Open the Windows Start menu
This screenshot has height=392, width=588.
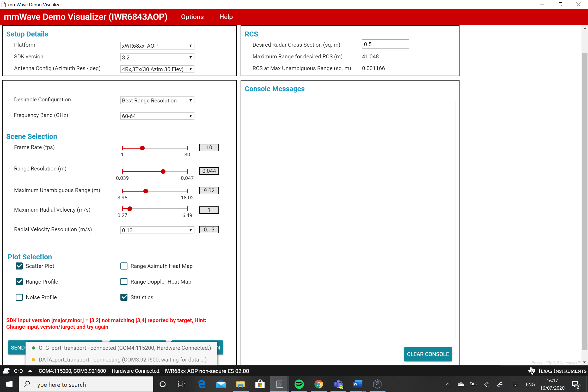pos(9,384)
